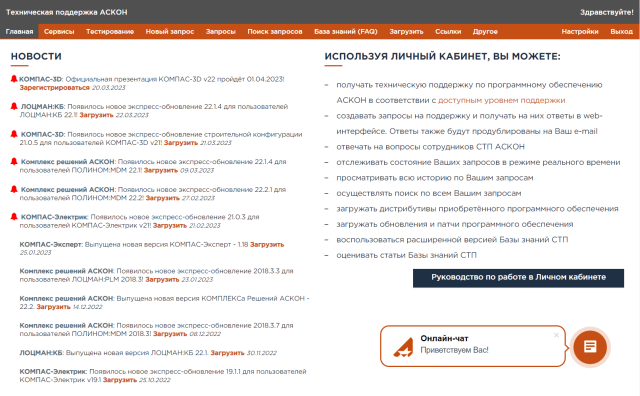The height and width of the screenshot is (396, 640).
Task: Click Загрузить link dated 08.12.2022
Action: 170,334
